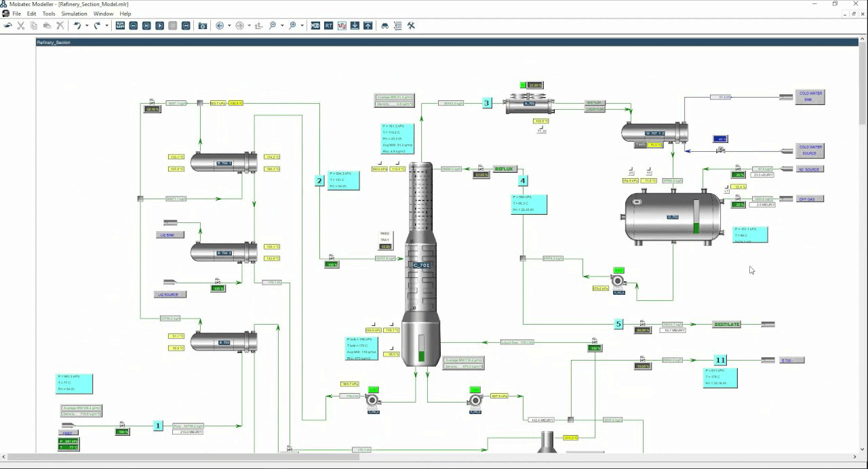Click the first toolbar icon before scissors
Image resolution: width=868 pixels, height=469 pixels.
coord(8,26)
